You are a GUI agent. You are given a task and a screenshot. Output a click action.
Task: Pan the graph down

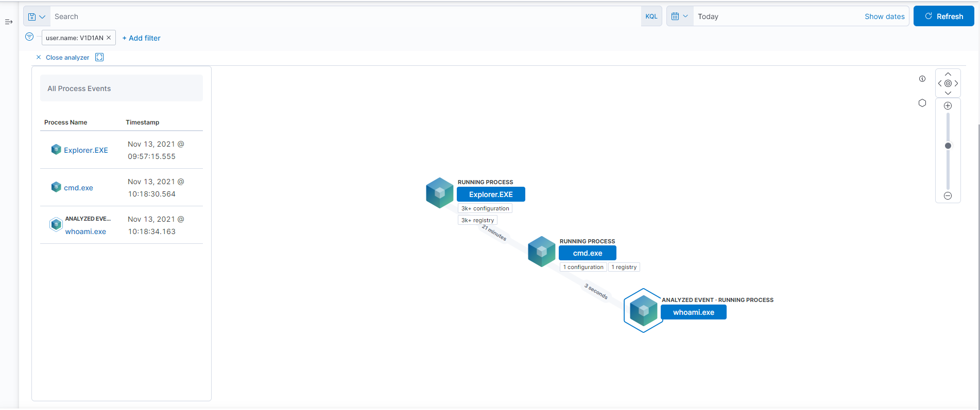(948, 93)
